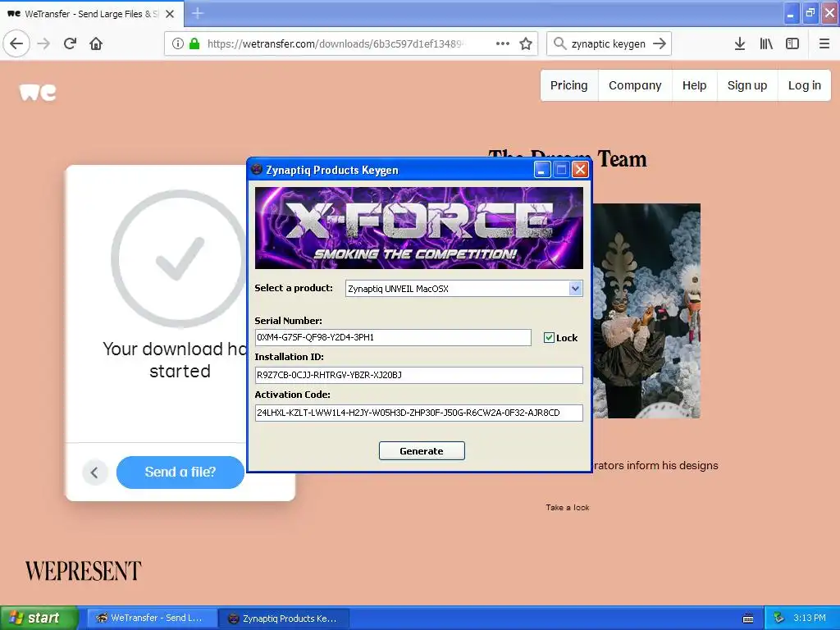Click the Activation Code field

coord(418,413)
